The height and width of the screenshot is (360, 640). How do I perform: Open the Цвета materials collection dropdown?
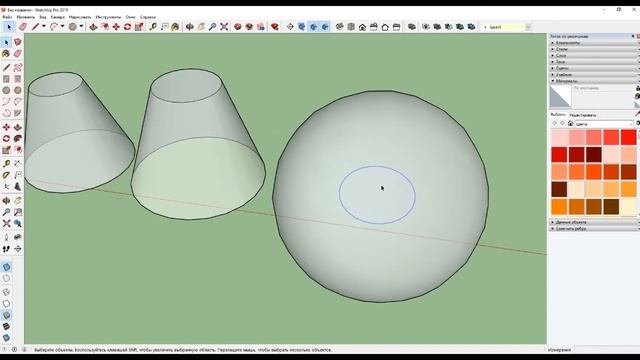coord(604,124)
